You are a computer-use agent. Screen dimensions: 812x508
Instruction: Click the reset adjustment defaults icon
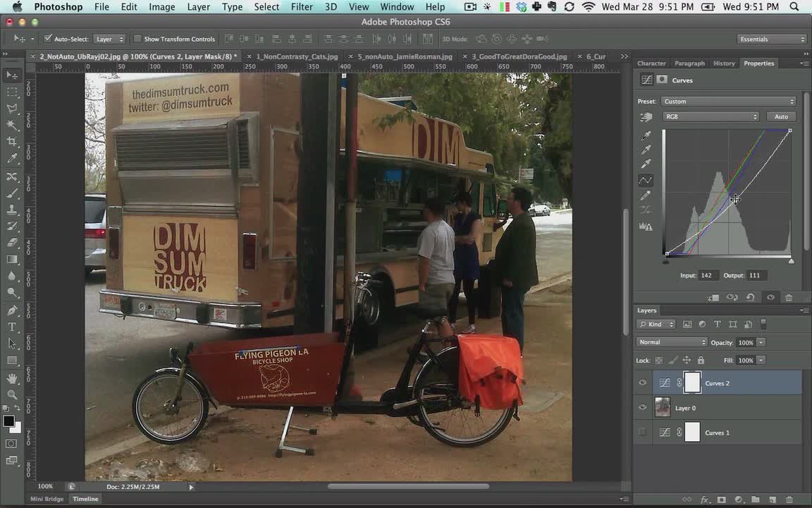click(x=751, y=298)
